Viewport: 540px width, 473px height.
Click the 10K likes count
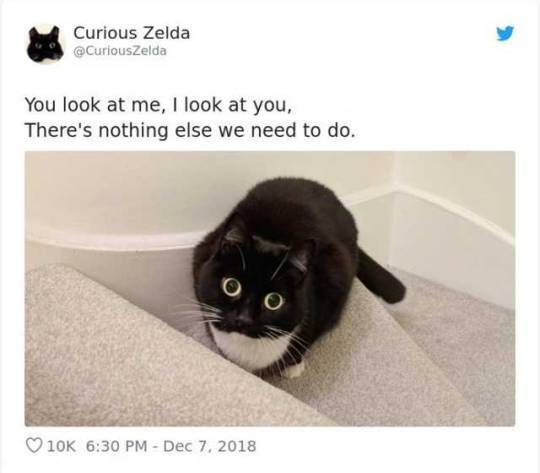pos(61,446)
